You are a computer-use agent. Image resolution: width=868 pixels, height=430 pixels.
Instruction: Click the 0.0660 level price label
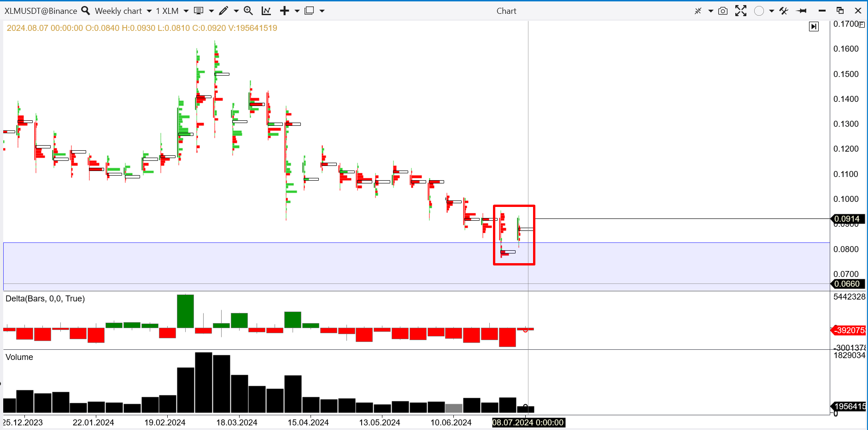tap(847, 284)
